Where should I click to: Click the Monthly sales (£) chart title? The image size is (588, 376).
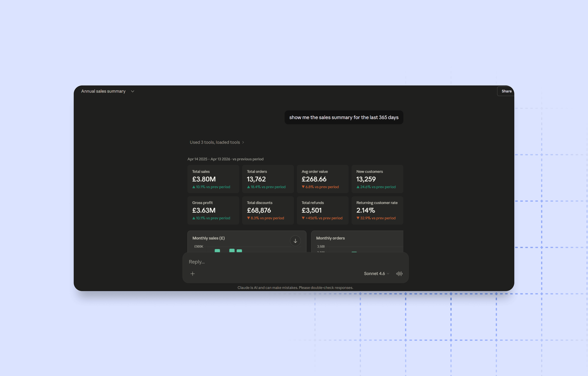[x=208, y=238]
